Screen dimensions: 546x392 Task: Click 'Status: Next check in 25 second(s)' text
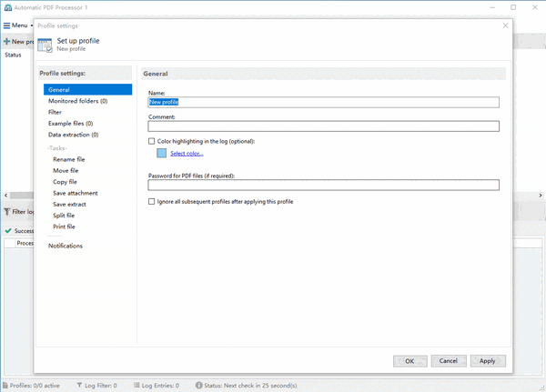pyautogui.click(x=250, y=386)
